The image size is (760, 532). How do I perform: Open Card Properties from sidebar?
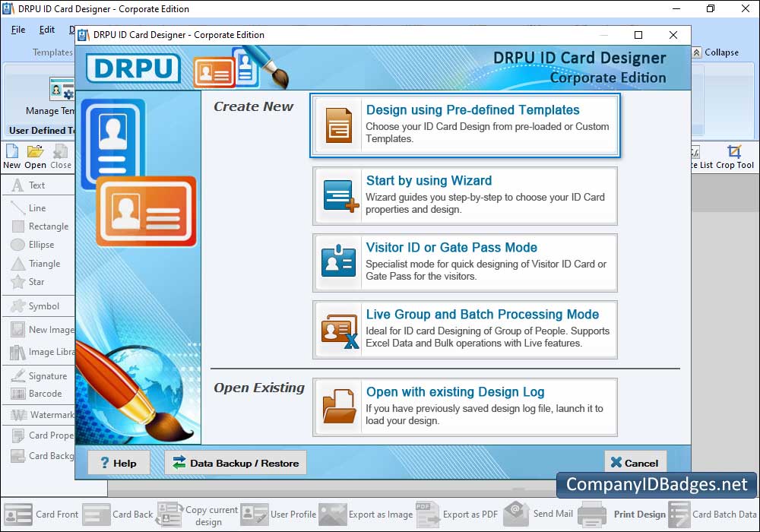click(x=42, y=435)
